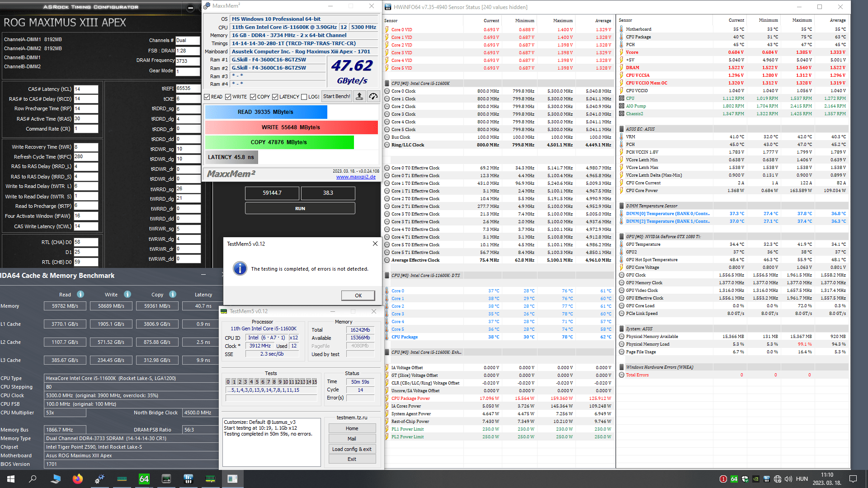Click OK in TestMem5 completion dialog
Screen dimensions: 868x488
tap(358, 296)
